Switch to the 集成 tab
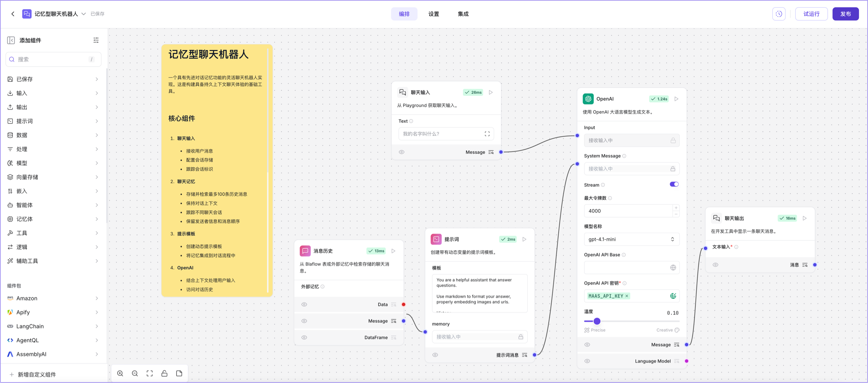 (463, 14)
